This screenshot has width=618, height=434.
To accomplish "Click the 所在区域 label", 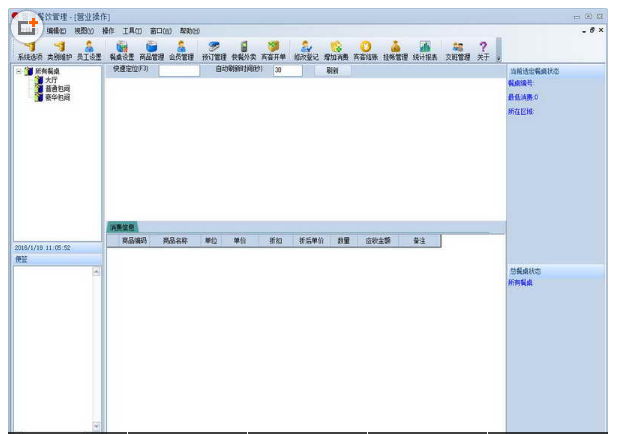I will click(x=521, y=112).
